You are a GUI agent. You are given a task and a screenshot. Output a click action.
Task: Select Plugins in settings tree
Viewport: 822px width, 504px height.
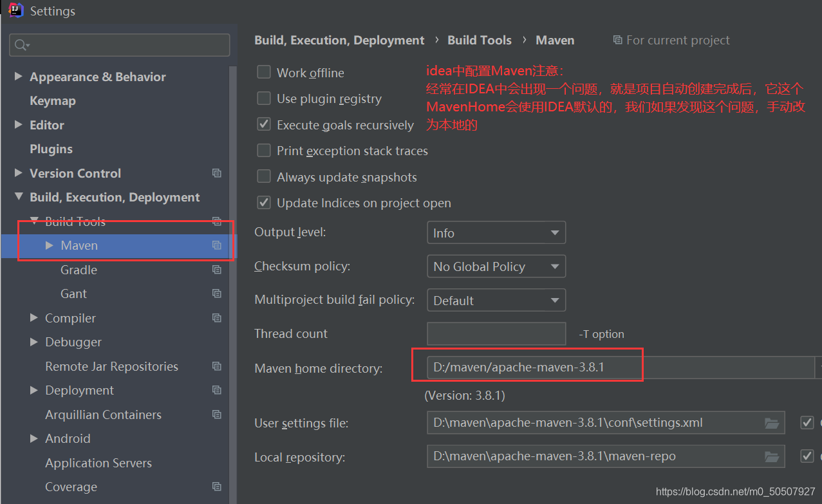coord(51,149)
